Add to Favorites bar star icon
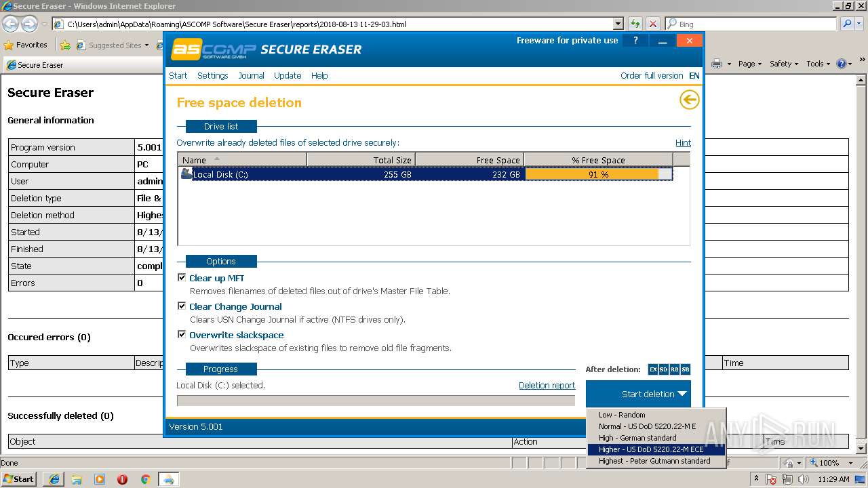 [x=65, y=45]
